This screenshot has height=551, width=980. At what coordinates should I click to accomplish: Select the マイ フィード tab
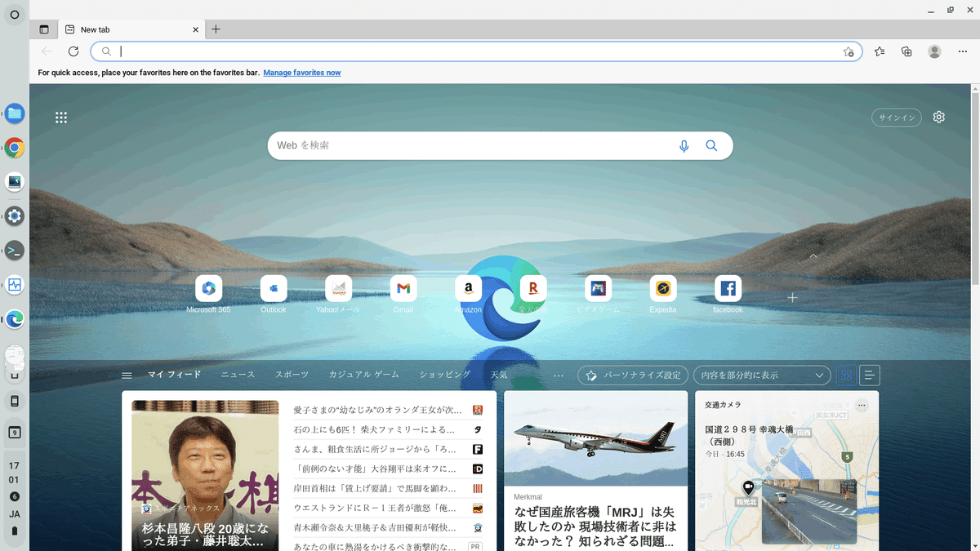point(174,375)
